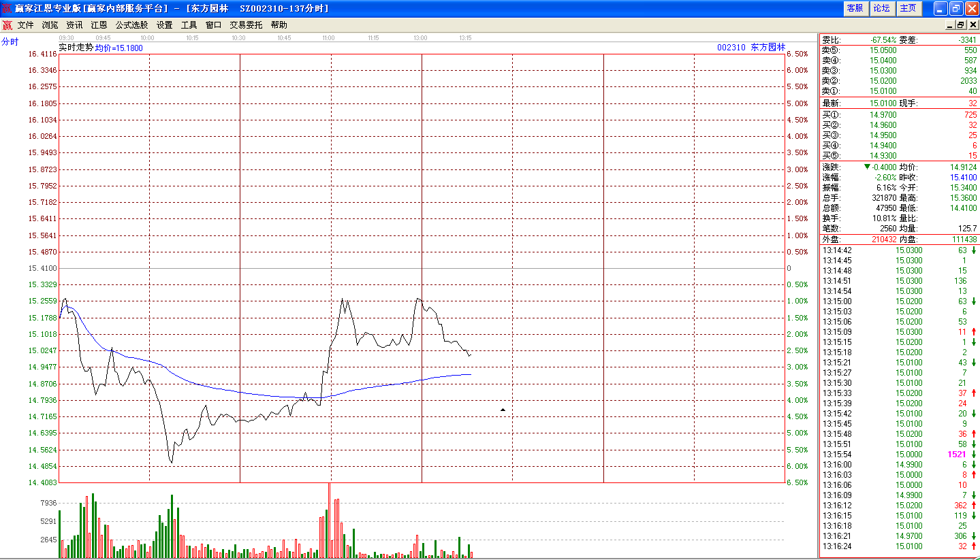Click the 均价=15.1800 indicator label
The height and width of the screenshot is (560, 980).
pos(119,48)
